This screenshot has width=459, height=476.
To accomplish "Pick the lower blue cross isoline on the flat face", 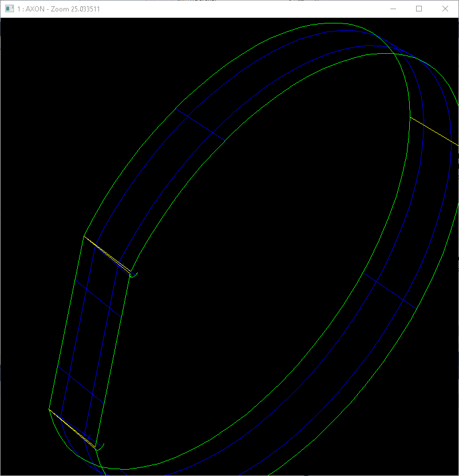I will point(80,383).
